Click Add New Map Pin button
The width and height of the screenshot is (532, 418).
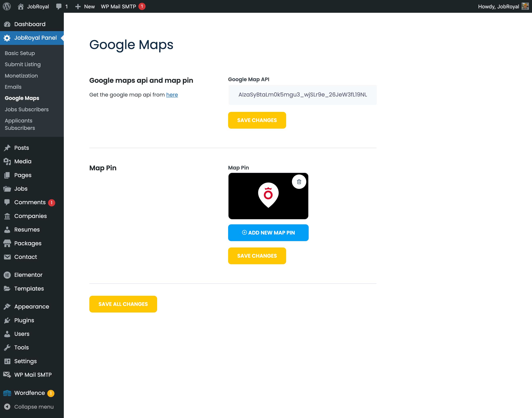coord(268,233)
